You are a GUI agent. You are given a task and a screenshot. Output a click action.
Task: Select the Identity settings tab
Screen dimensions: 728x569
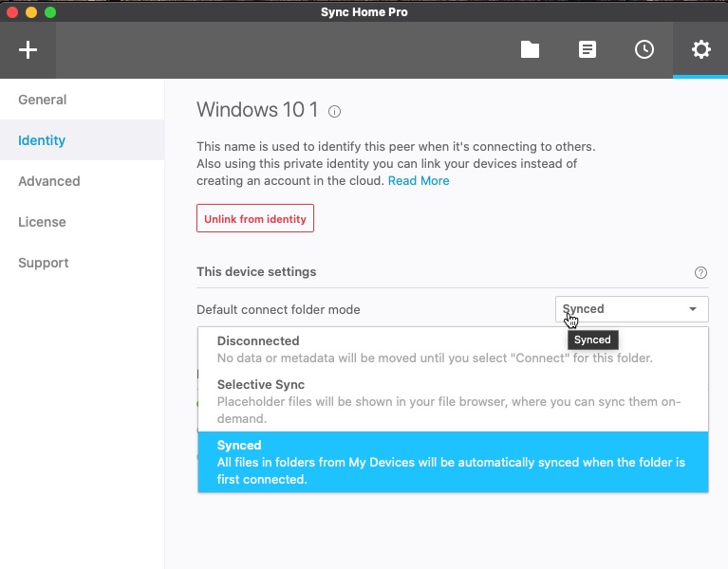coord(83,140)
